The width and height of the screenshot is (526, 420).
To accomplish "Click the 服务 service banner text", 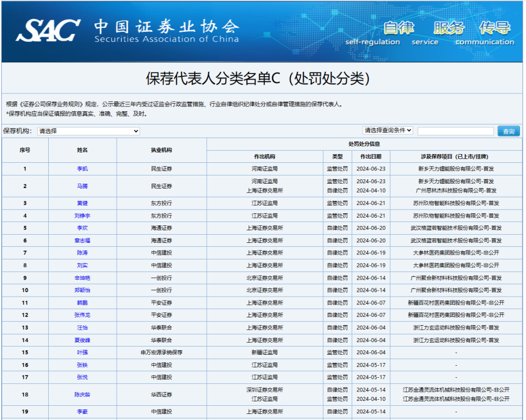I will click(x=449, y=28).
